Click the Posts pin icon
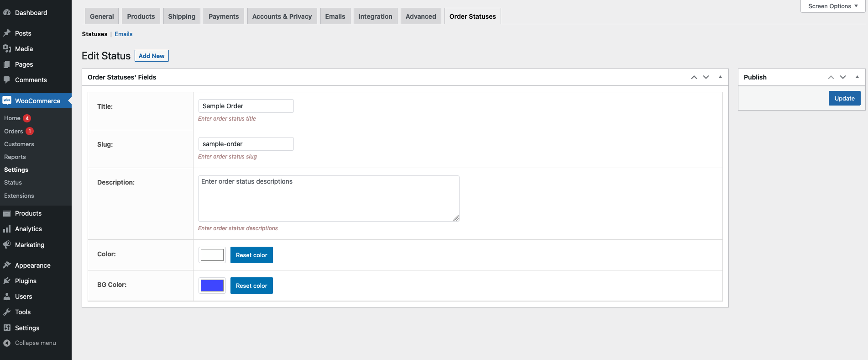 click(7, 33)
